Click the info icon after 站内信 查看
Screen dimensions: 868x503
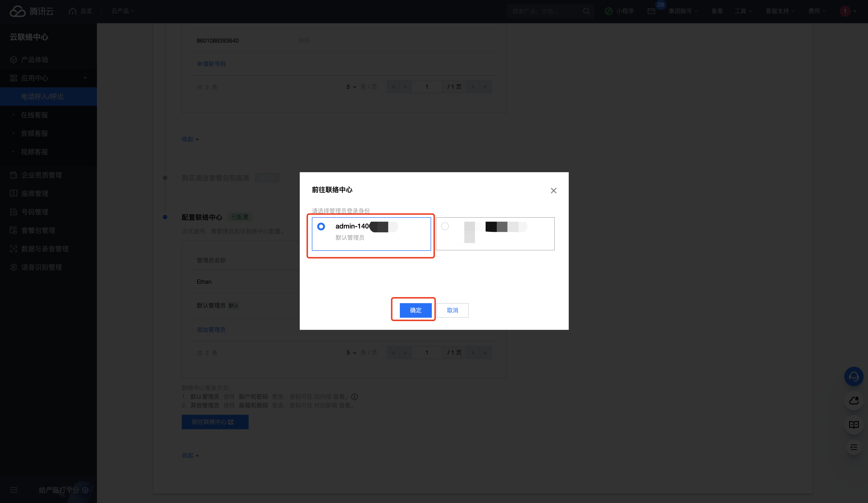pyautogui.click(x=355, y=397)
